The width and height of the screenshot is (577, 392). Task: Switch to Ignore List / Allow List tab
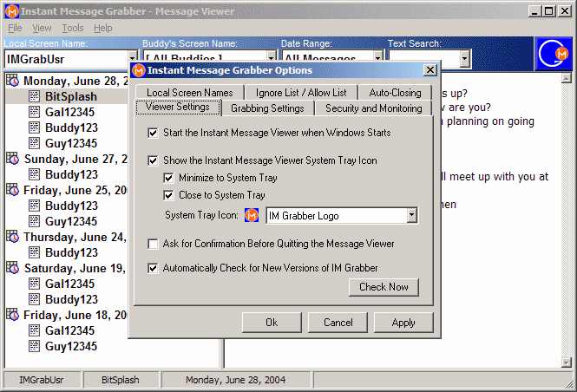click(301, 93)
